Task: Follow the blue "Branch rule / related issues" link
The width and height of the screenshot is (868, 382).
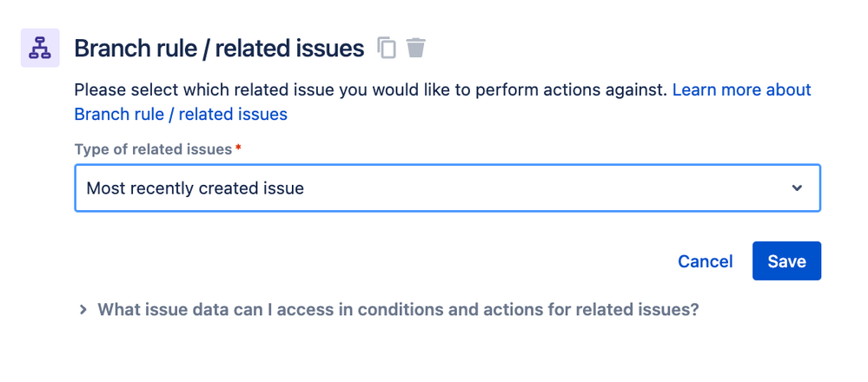Action: coord(181,114)
